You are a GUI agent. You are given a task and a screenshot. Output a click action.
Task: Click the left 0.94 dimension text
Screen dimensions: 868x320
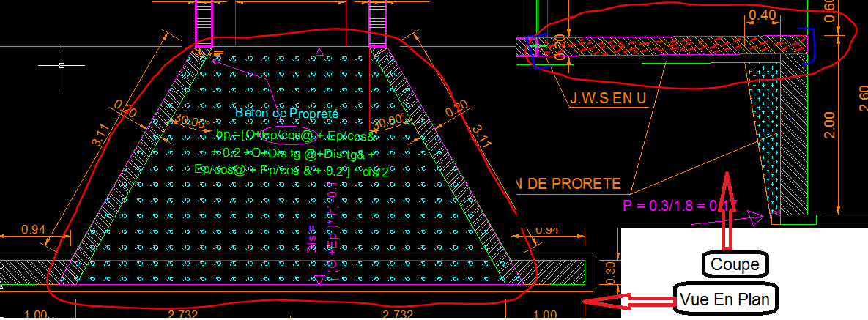click(33, 228)
